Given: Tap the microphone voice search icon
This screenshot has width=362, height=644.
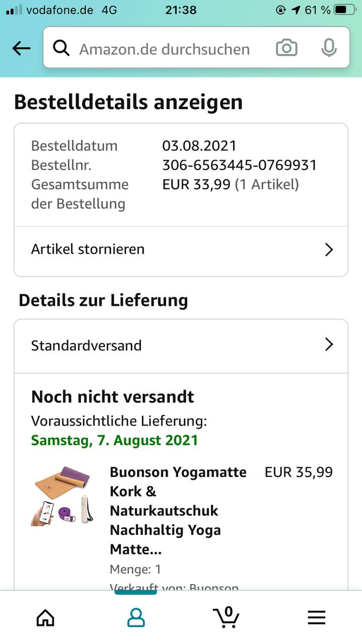Looking at the screenshot, I should point(329,48).
